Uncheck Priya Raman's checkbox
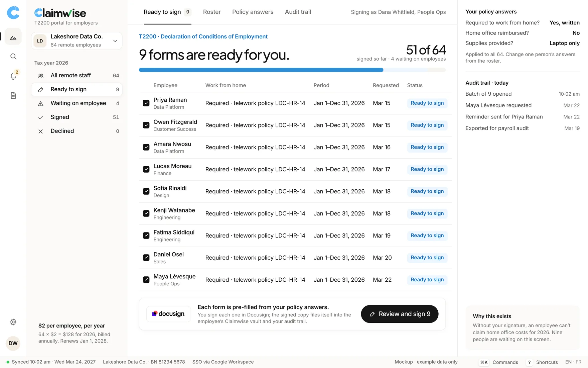588x368 pixels. pyautogui.click(x=146, y=103)
